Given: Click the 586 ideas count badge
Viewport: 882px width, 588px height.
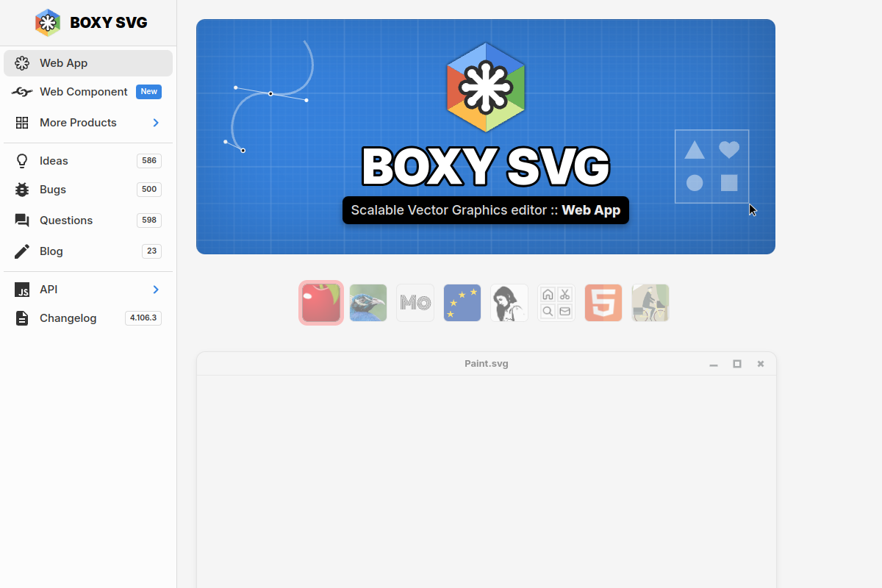Looking at the screenshot, I should point(149,161).
